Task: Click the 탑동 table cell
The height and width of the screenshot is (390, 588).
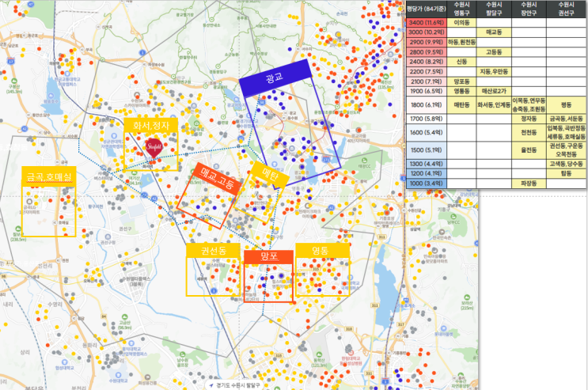Action: point(567,173)
